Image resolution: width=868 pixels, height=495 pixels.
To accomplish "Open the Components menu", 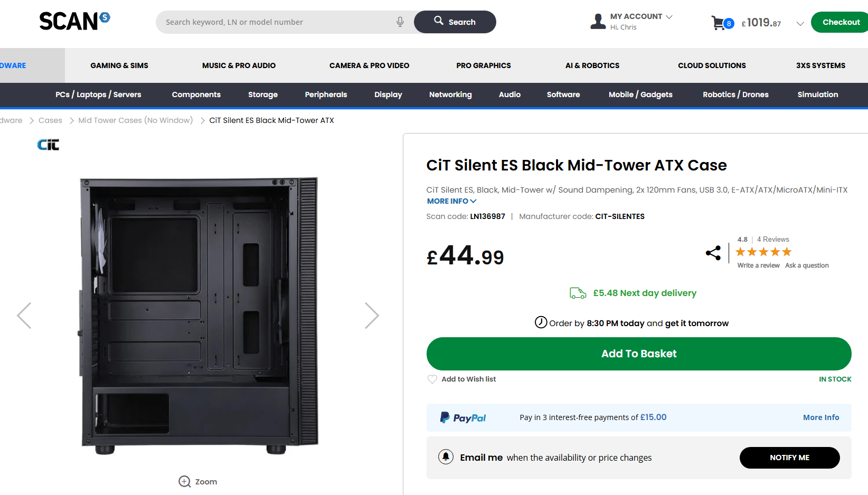I will tap(196, 94).
